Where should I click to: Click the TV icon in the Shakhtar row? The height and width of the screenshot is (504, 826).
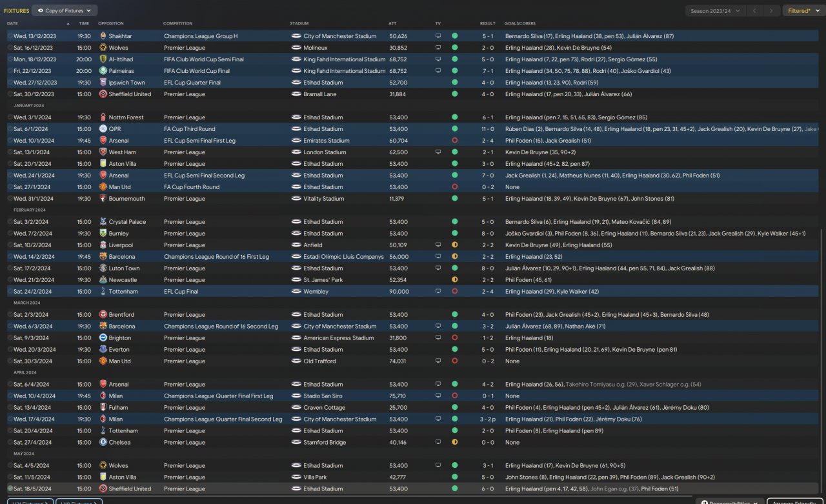click(x=438, y=36)
